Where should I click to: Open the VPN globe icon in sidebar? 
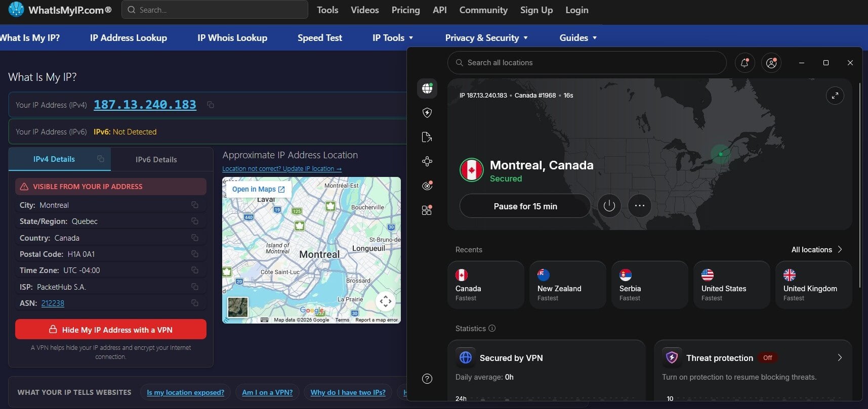(x=427, y=88)
